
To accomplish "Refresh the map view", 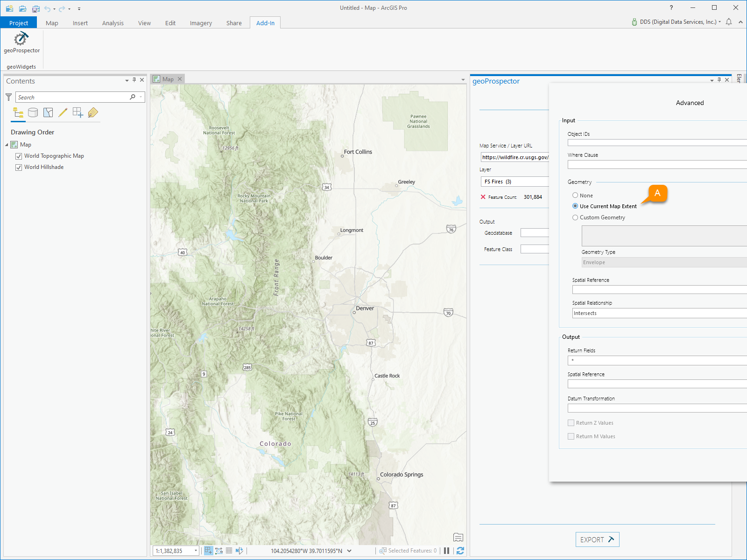I will click(x=460, y=551).
